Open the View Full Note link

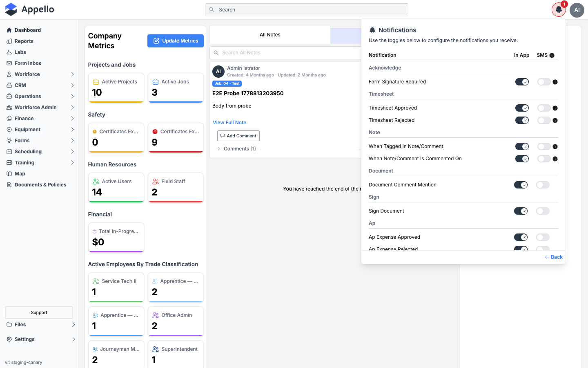click(229, 123)
